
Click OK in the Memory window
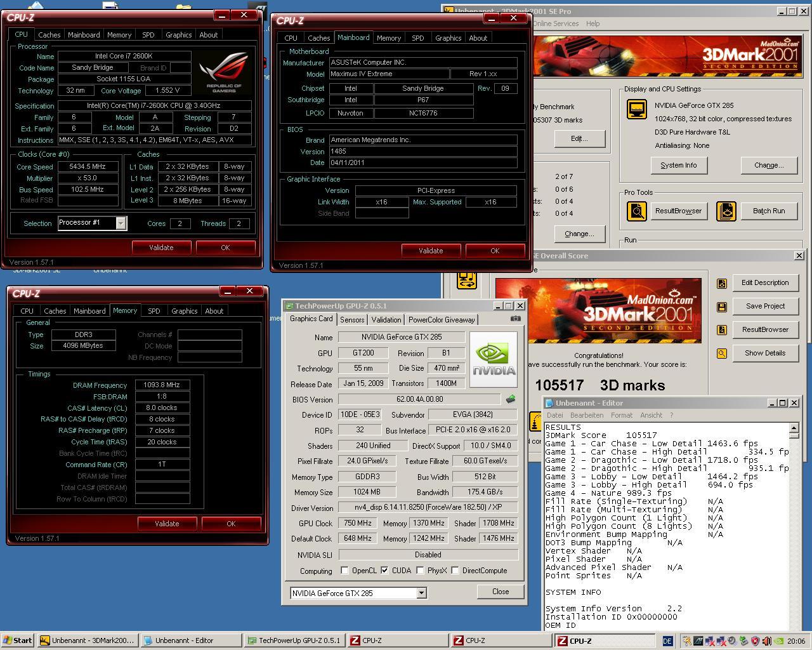coord(231,524)
